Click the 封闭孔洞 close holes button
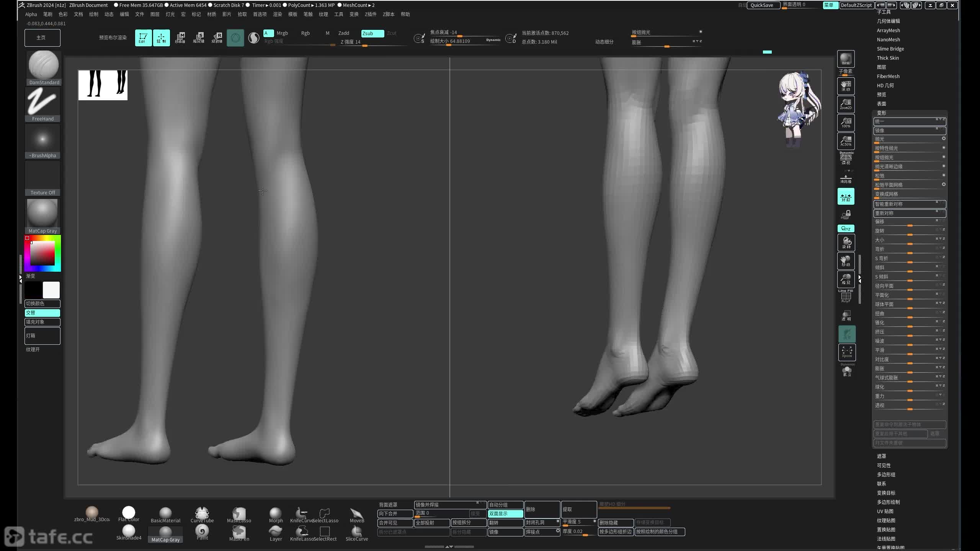 (542, 523)
